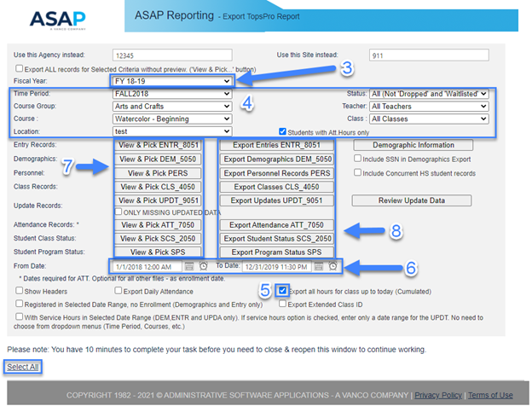
Task: Open the To Date calendar picker icon
Action: pos(319,266)
